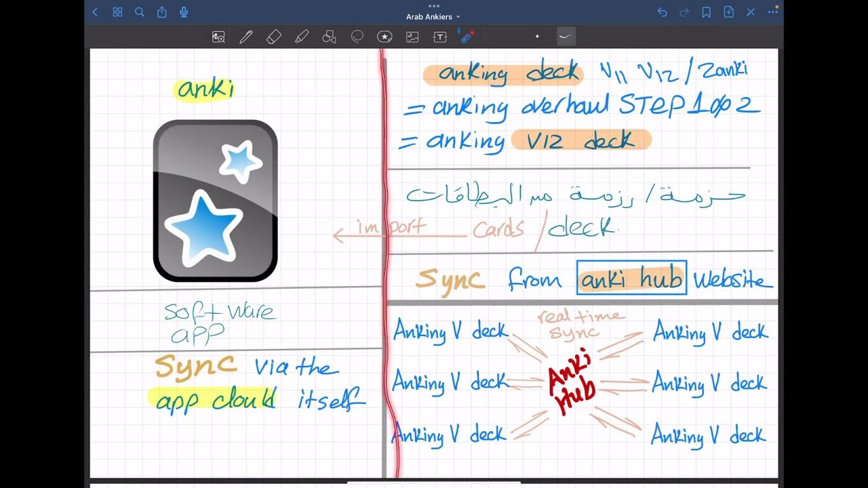The width and height of the screenshot is (868, 488).
Task: Tap the highlighted 'anki' handwritten title
Action: (x=205, y=89)
